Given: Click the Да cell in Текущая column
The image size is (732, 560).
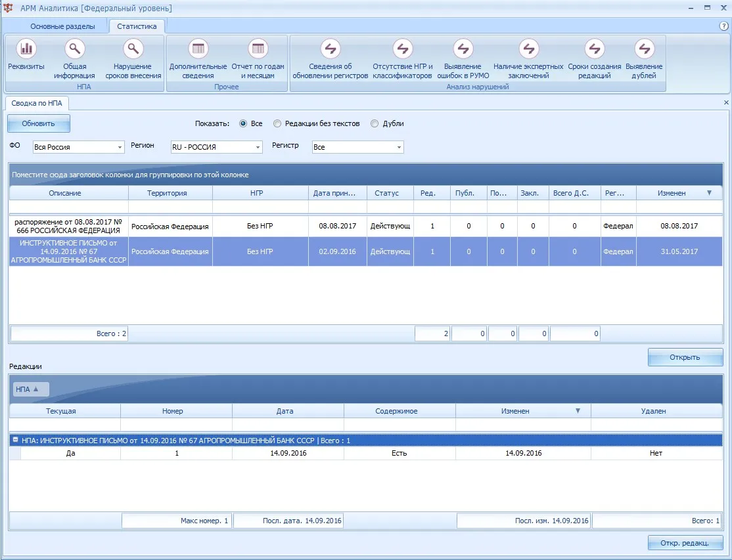Looking at the screenshot, I should tap(70, 453).
